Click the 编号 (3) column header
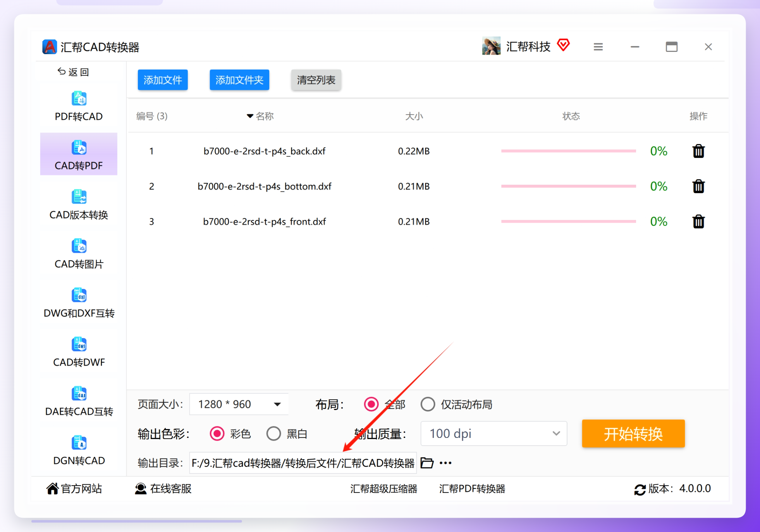 pos(152,116)
